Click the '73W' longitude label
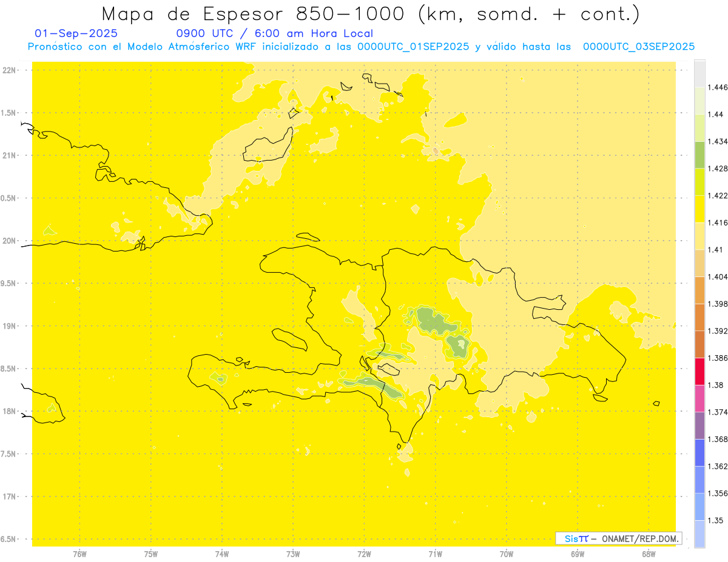The image size is (728, 562). click(293, 554)
